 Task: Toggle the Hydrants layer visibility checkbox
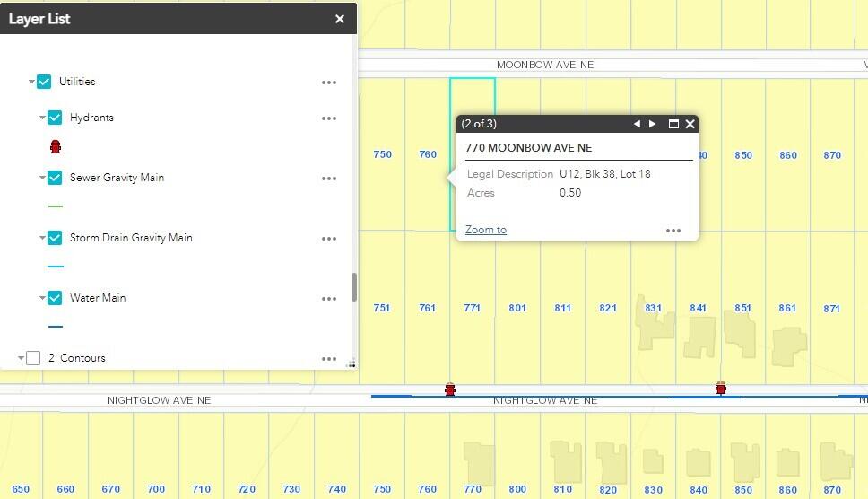pos(55,118)
